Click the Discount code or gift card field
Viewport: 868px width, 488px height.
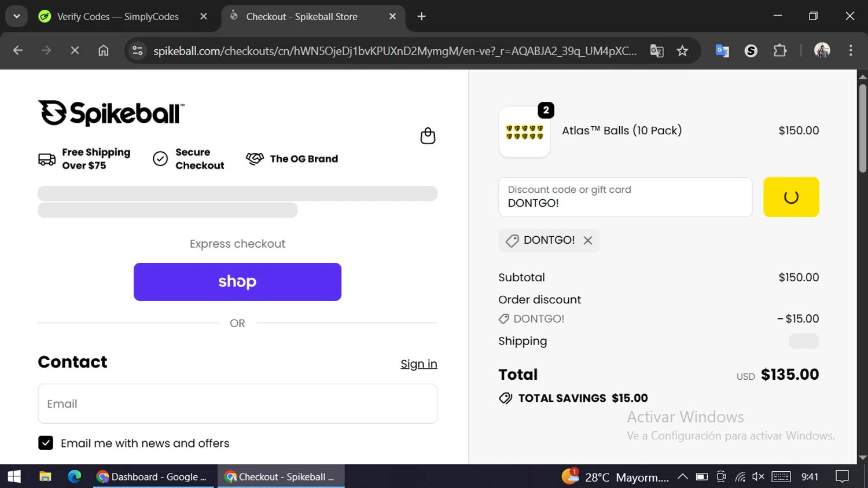pyautogui.click(x=625, y=197)
